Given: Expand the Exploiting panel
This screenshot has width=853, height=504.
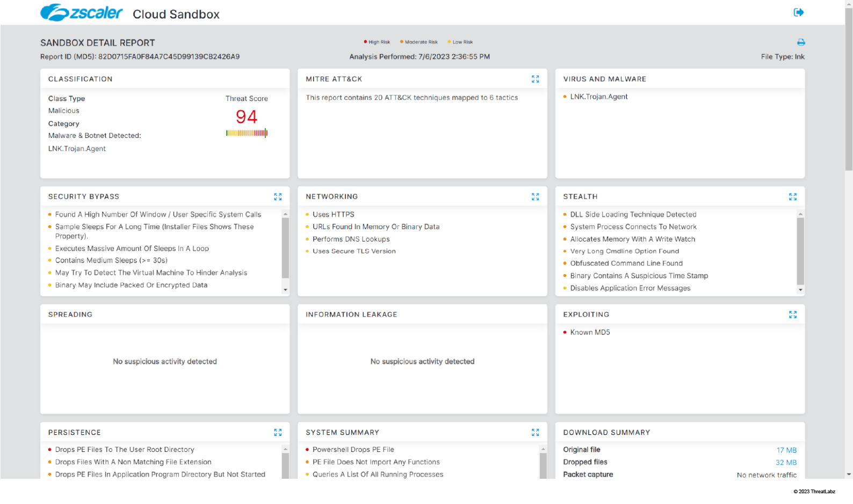Looking at the screenshot, I should (x=792, y=315).
